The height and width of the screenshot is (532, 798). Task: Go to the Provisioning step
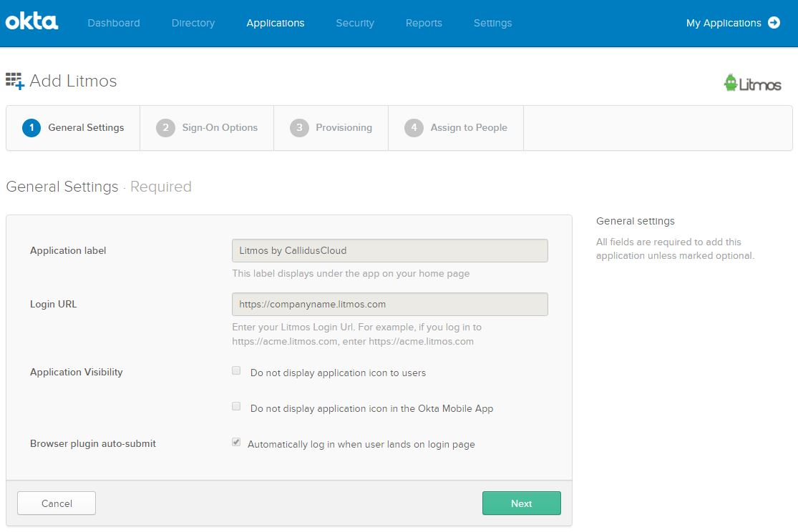click(x=331, y=128)
